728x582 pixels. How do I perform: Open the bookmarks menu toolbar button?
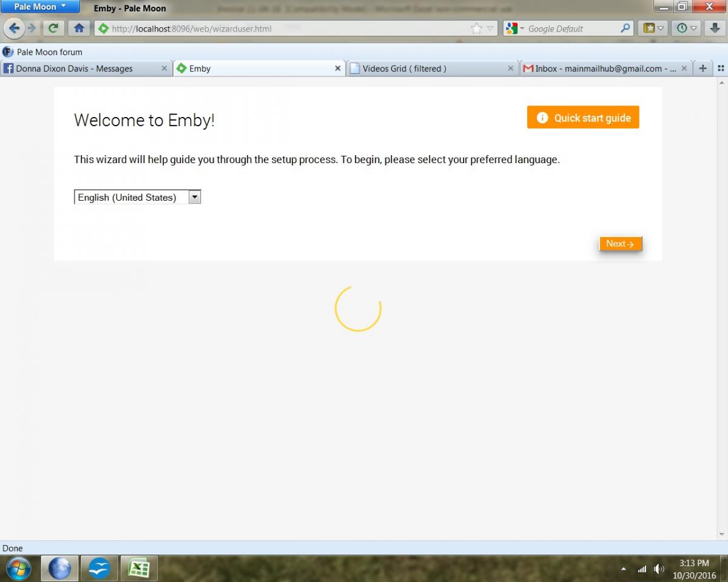pyautogui.click(x=653, y=28)
